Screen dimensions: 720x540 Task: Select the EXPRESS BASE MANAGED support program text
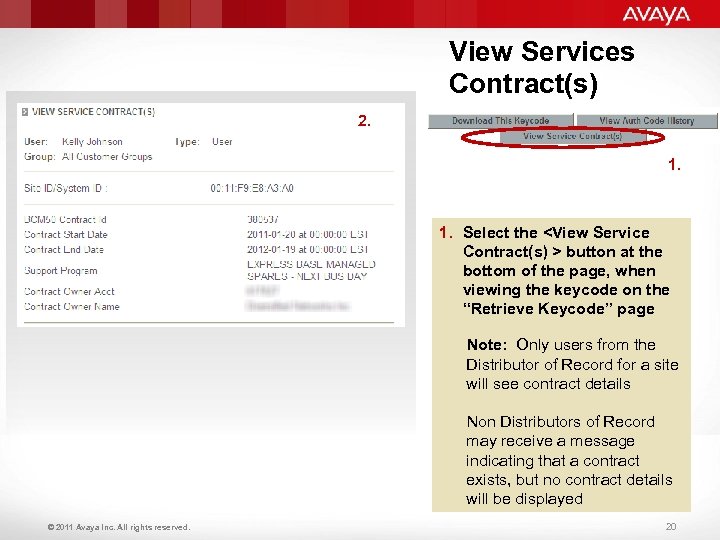click(311, 270)
